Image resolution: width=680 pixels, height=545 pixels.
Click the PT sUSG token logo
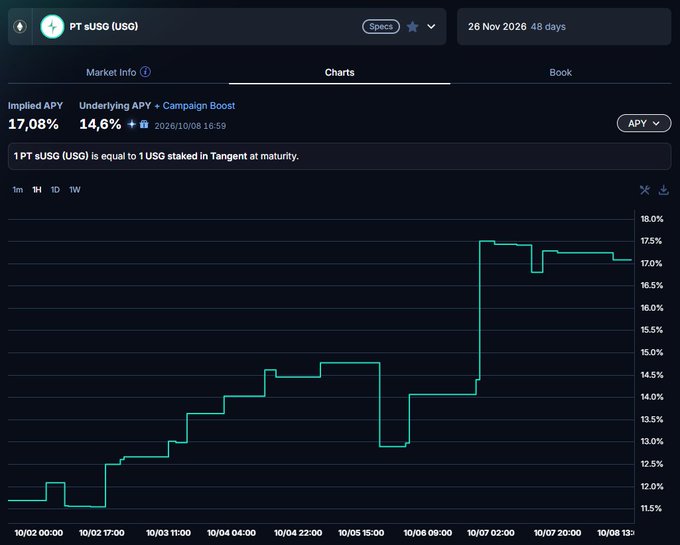click(x=52, y=26)
